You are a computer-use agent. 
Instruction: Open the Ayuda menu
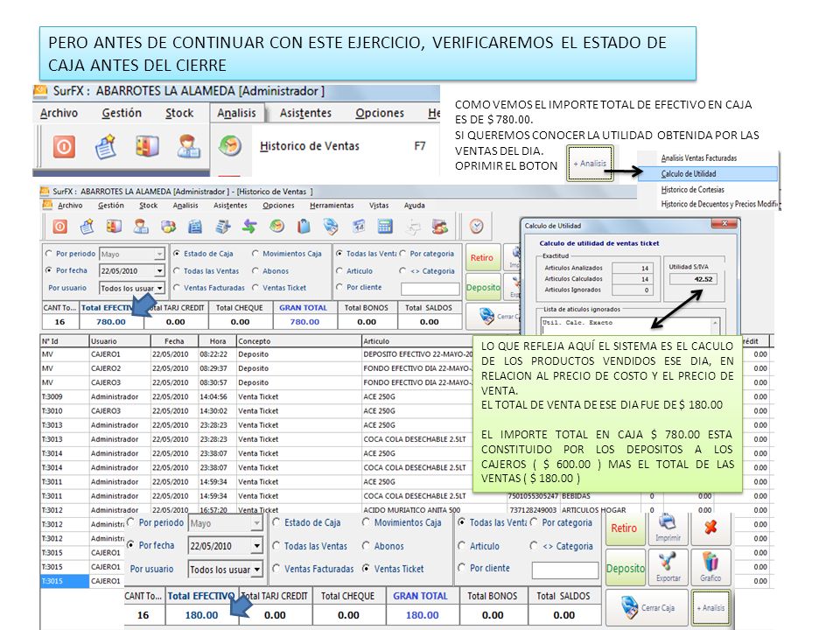click(414, 205)
